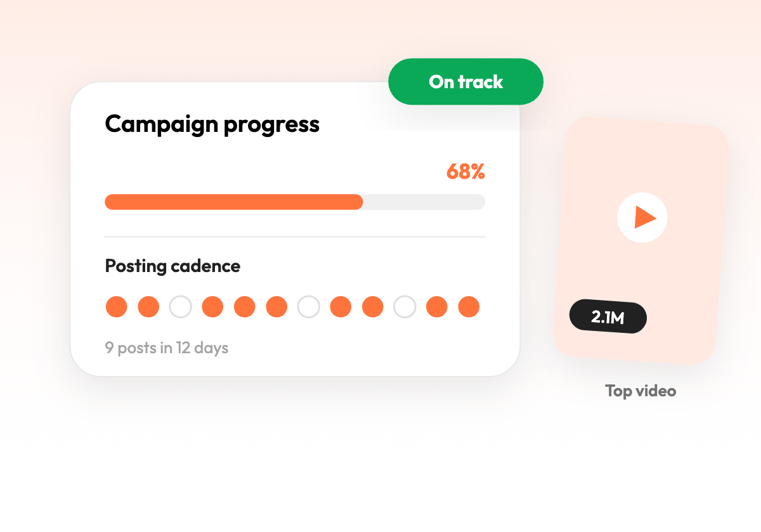Select the first filled posting cadence dot
The width and height of the screenshot is (761, 532).
pyautogui.click(x=116, y=307)
